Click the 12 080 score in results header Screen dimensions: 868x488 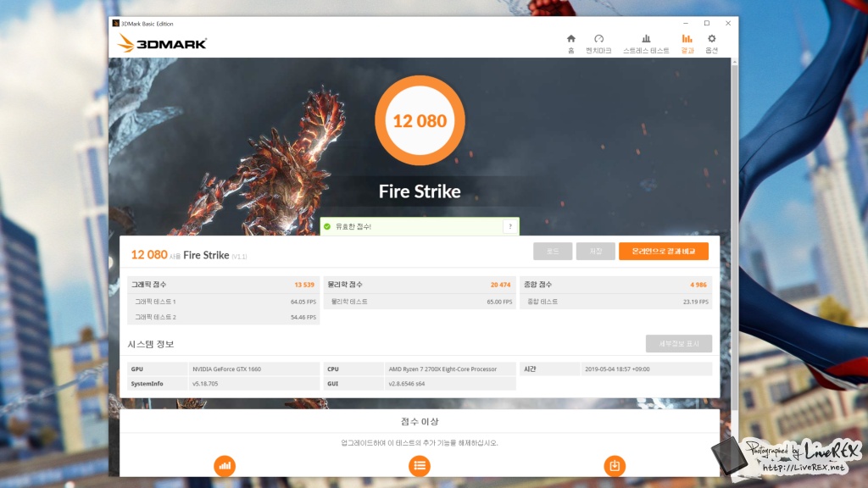click(149, 254)
